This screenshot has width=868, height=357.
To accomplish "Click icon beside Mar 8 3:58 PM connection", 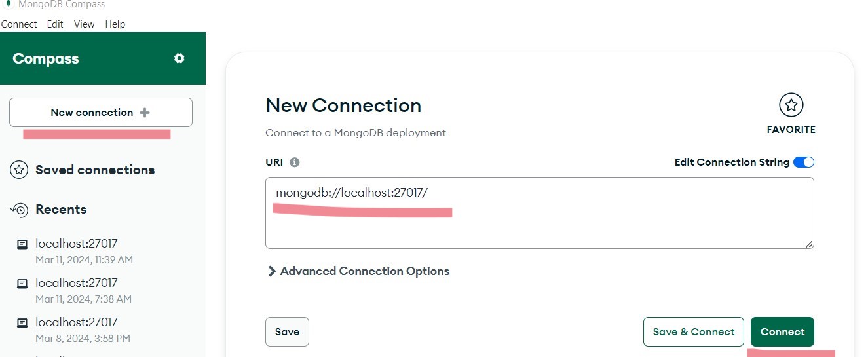I will coord(22,323).
